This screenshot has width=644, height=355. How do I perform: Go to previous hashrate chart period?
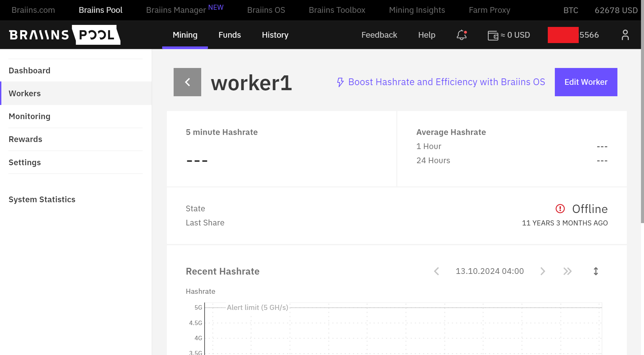coord(436,271)
